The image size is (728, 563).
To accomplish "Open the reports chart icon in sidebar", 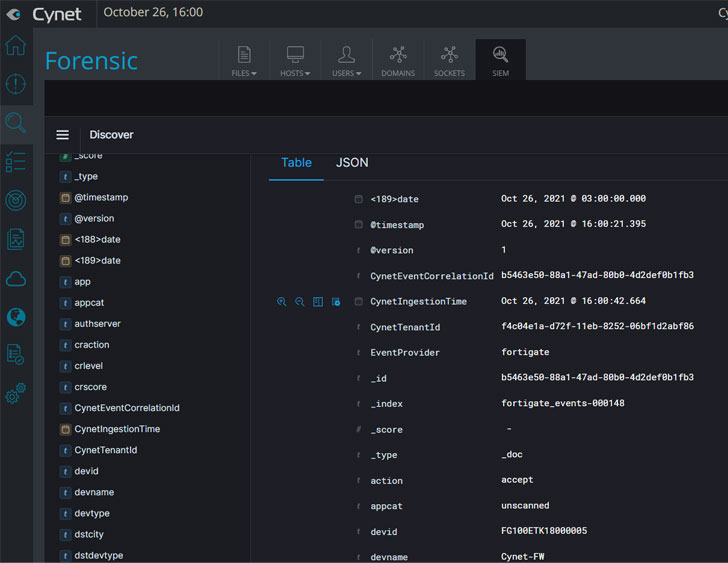I will pyautogui.click(x=16, y=239).
